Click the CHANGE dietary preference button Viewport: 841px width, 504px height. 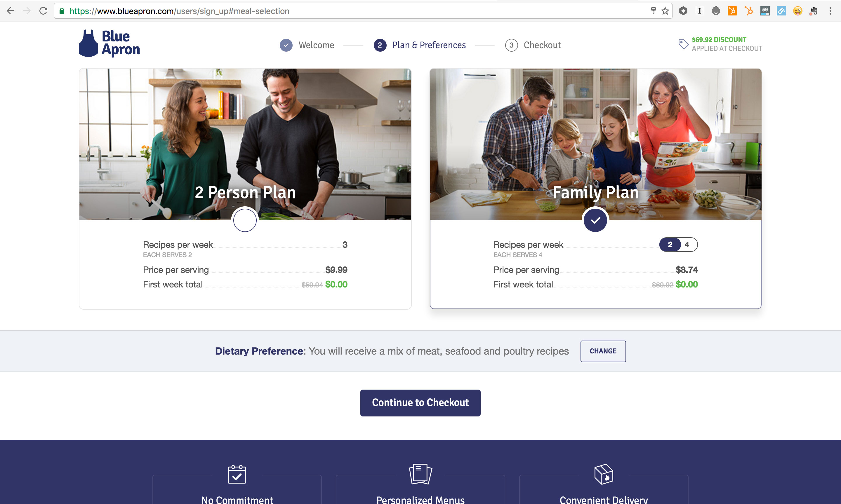point(603,351)
